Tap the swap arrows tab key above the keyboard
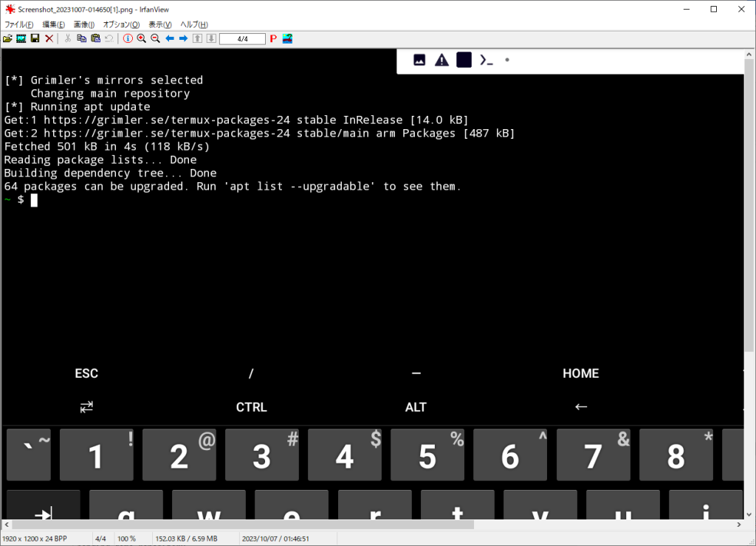The image size is (756, 546). pyautogui.click(x=86, y=407)
